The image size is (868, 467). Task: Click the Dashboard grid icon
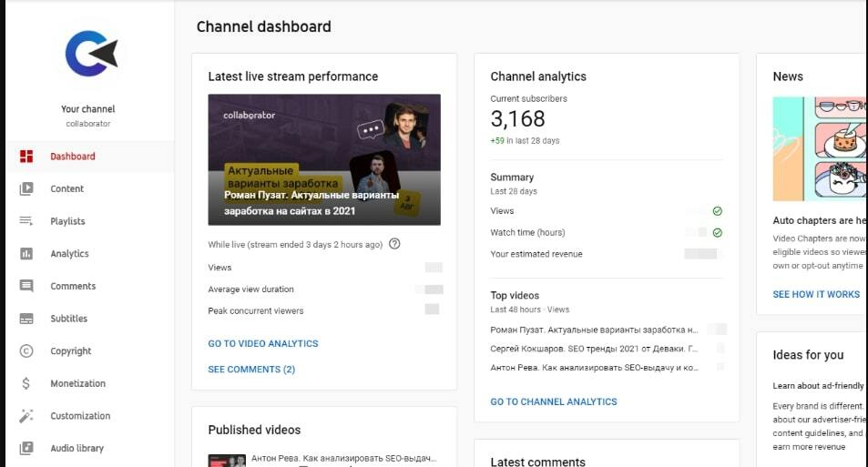(x=26, y=156)
